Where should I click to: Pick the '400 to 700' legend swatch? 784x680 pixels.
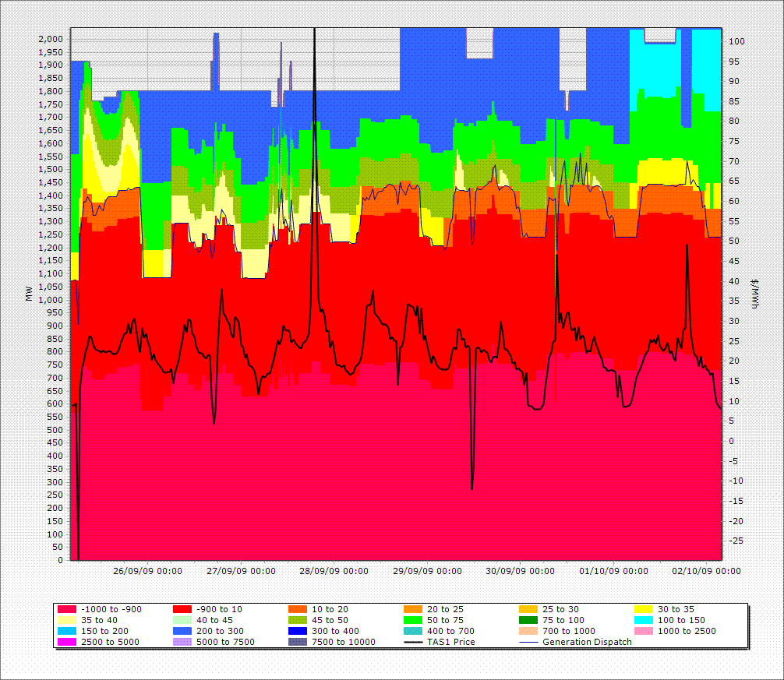point(413,631)
